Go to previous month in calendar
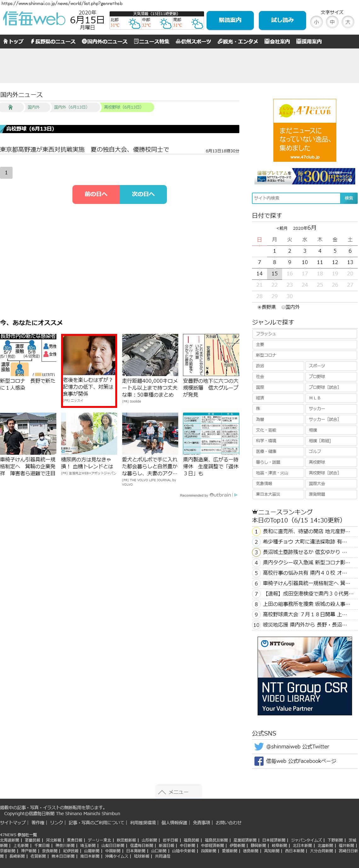 click(282, 228)
